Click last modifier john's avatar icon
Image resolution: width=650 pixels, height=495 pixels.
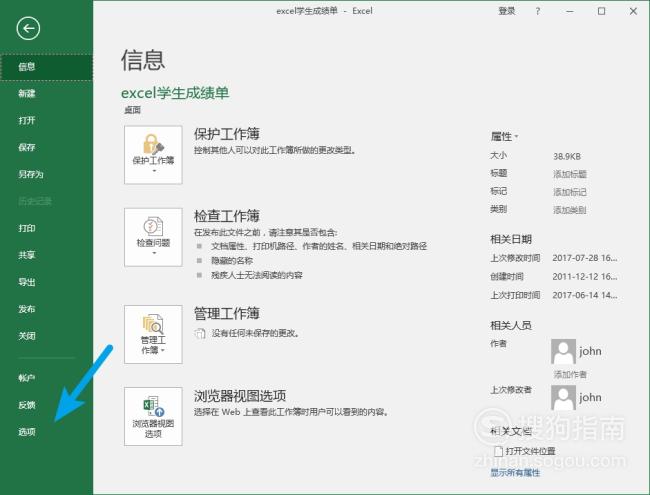click(x=563, y=398)
